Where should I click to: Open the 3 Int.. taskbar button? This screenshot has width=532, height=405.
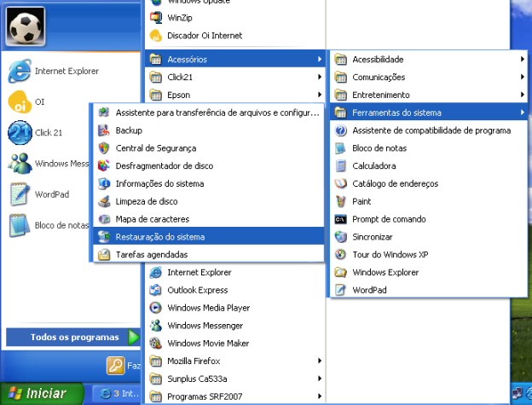pos(118,393)
